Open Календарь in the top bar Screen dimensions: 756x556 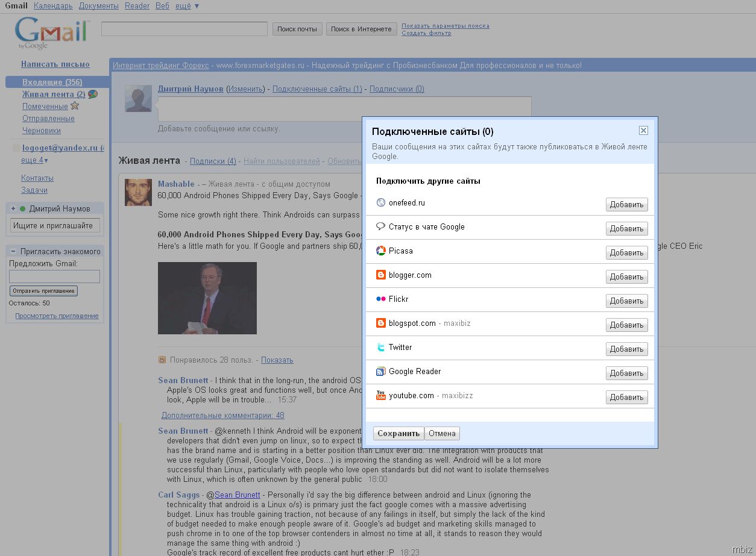click(53, 6)
